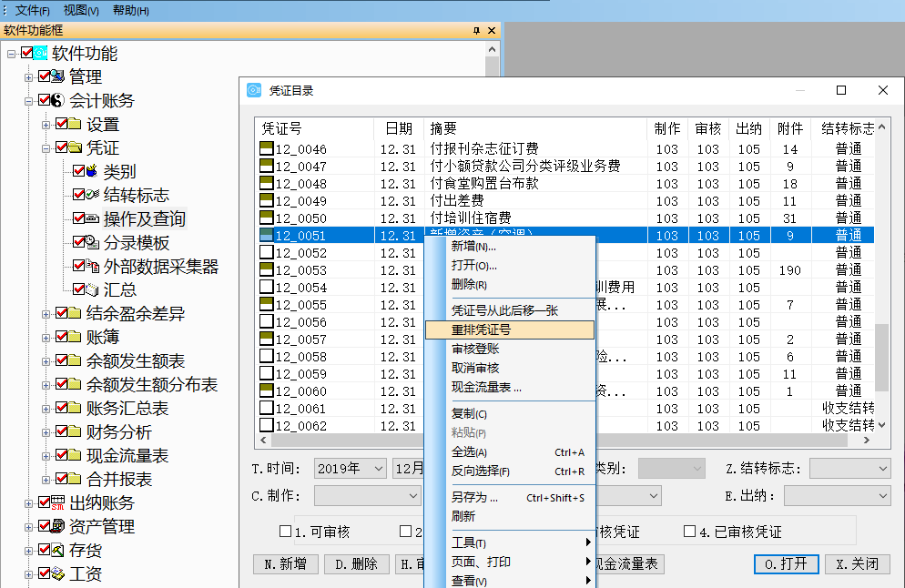Click the 会计账务 yin-yang icon

58,100
